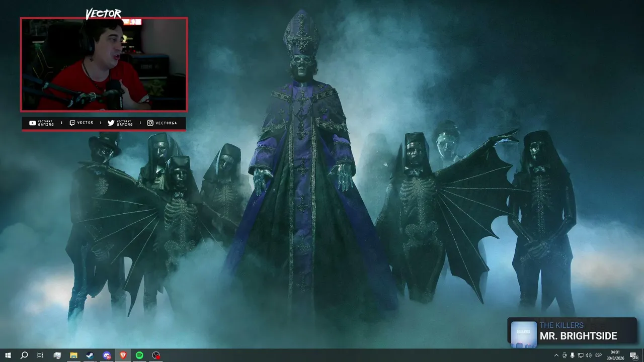Open the notification center with 26 alerts
The width and height of the screenshot is (644, 362).
[633, 355]
